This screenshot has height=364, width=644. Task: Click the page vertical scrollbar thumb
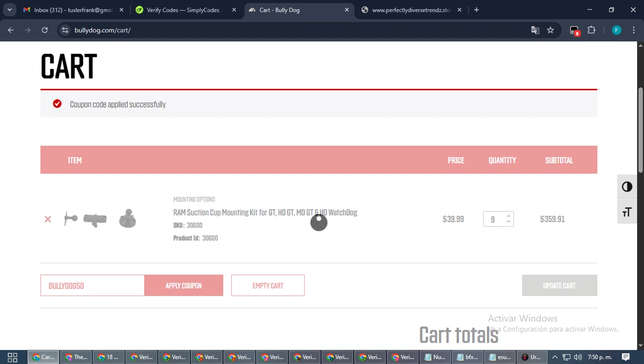(x=641, y=130)
